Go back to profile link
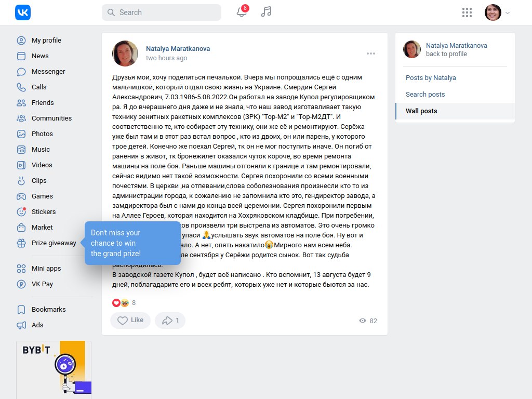The image size is (532, 399). pyautogui.click(x=446, y=54)
